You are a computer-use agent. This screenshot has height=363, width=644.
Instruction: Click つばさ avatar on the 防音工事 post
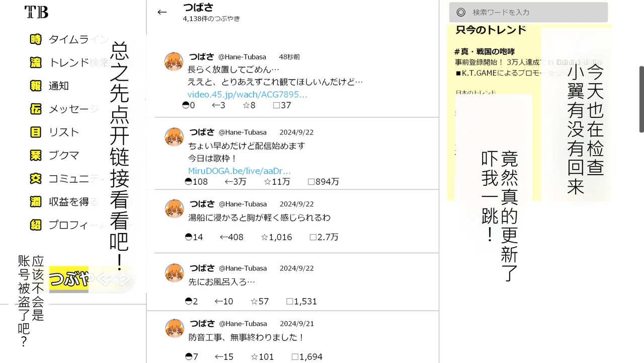point(174,328)
